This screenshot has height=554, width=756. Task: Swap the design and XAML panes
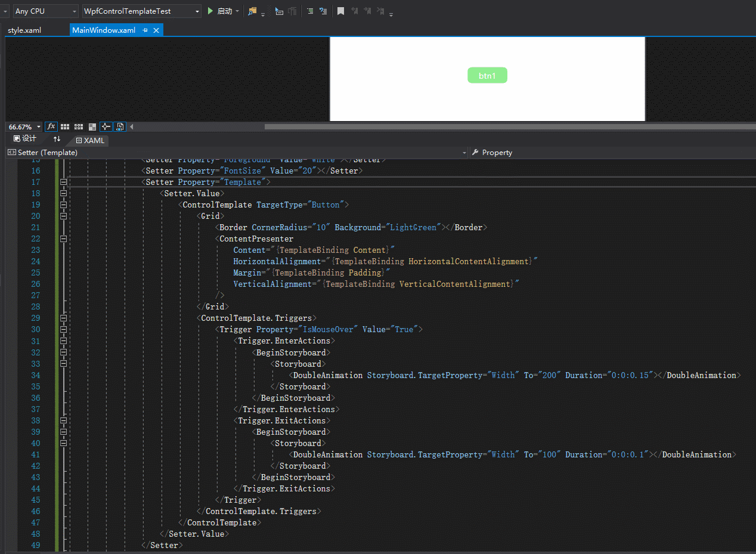coord(57,139)
